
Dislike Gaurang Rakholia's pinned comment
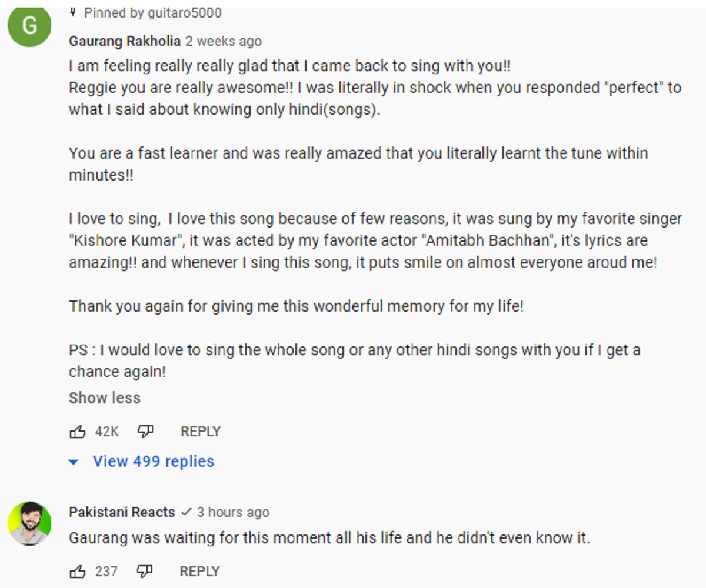point(145,432)
